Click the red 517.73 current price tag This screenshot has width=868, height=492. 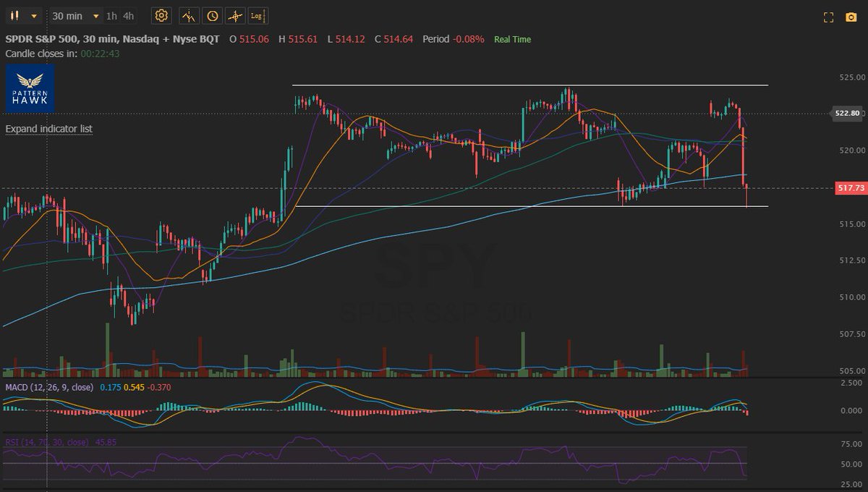point(850,188)
